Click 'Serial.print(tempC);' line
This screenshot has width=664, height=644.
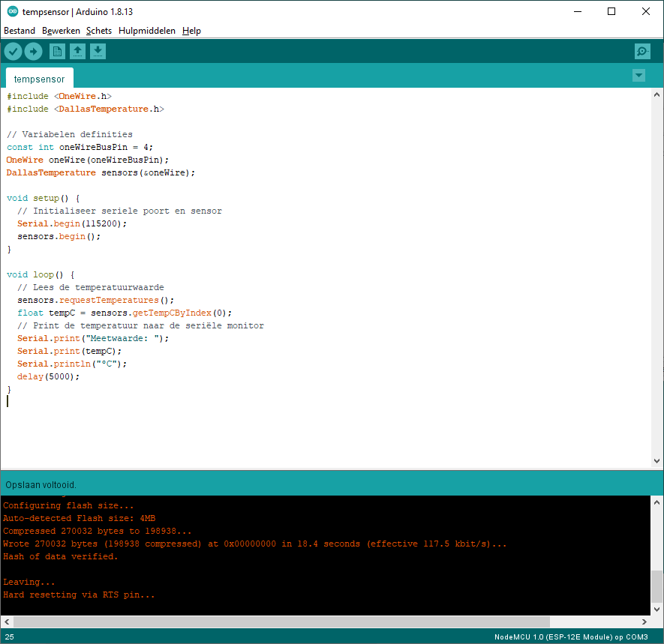click(x=69, y=351)
